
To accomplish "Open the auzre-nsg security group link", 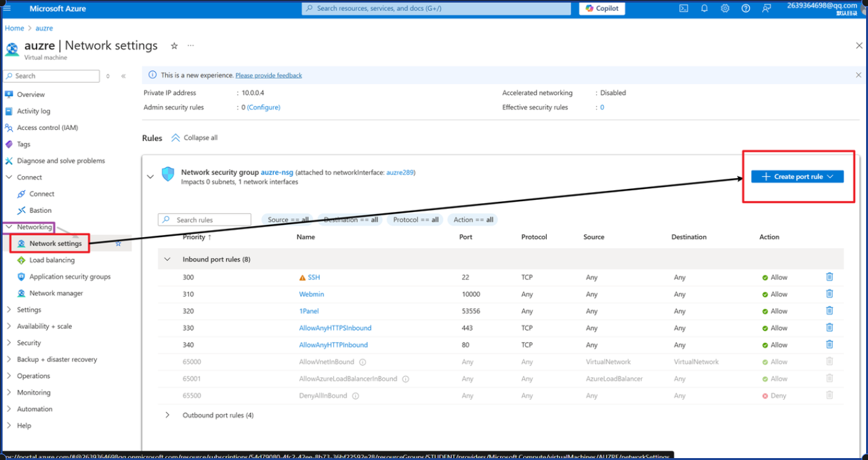I will pyautogui.click(x=277, y=172).
